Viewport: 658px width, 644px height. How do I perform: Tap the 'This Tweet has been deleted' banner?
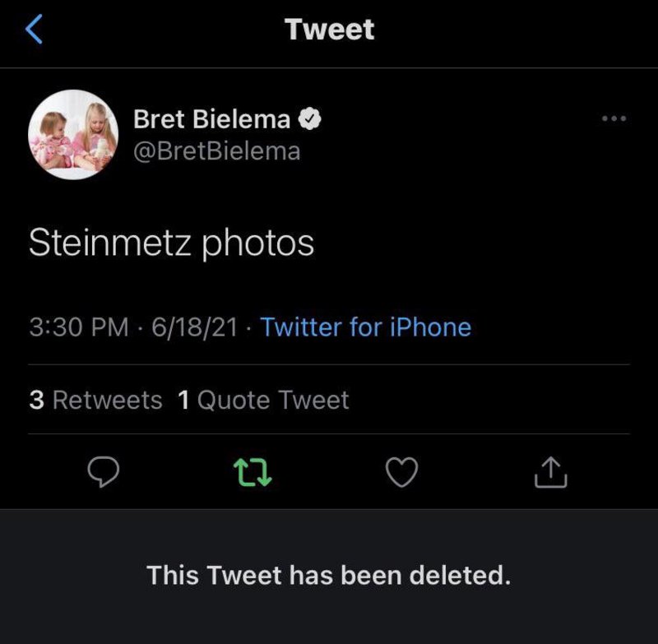pyautogui.click(x=329, y=574)
